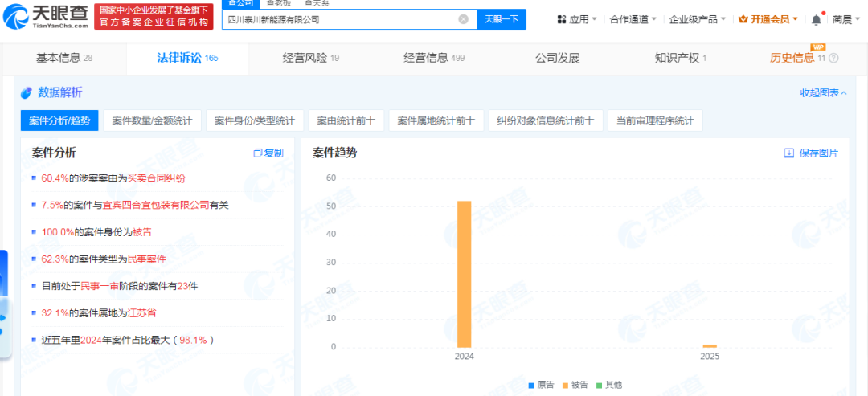Select 案件数量/金额统计 view

[x=152, y=120]
